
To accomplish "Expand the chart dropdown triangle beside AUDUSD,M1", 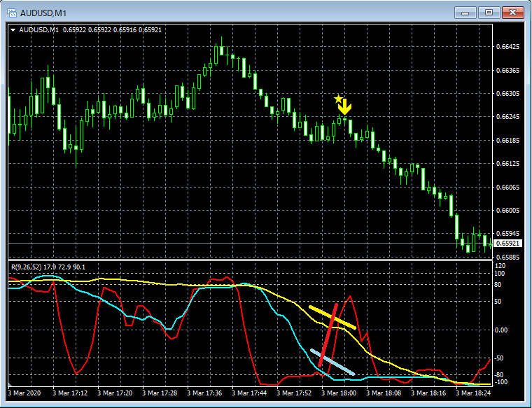I will (x=13, y=30).
